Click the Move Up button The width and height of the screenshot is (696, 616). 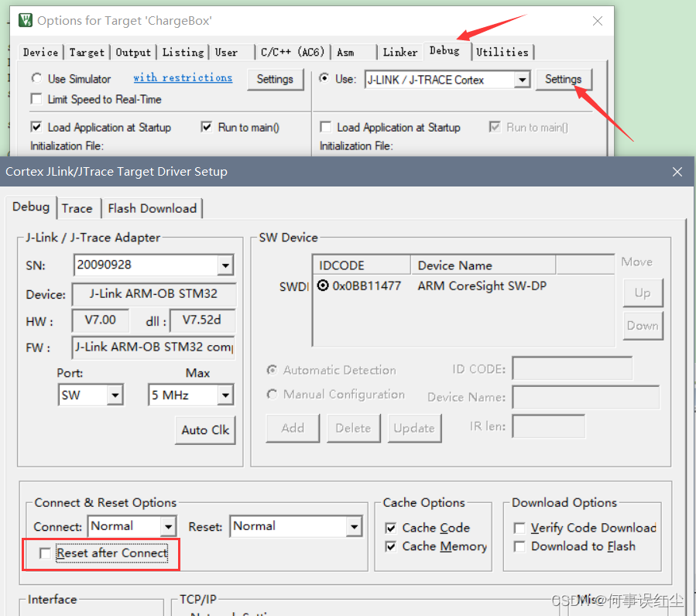coord(643,293)
